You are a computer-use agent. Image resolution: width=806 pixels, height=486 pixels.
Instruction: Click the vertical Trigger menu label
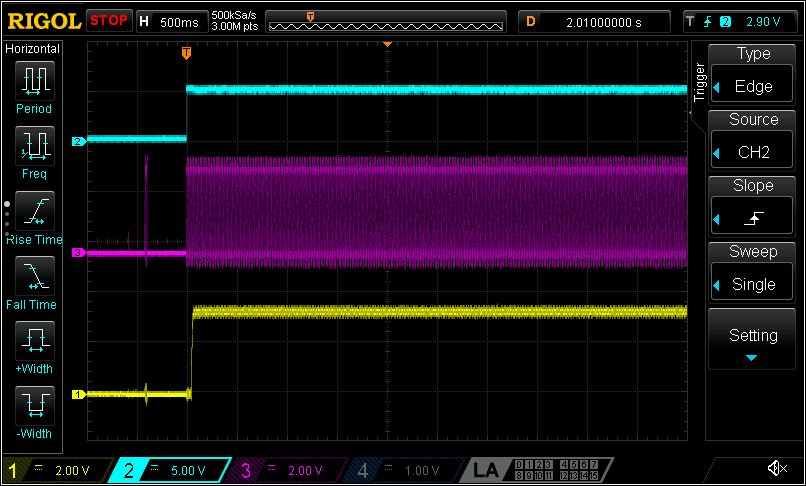click(699, 82)
